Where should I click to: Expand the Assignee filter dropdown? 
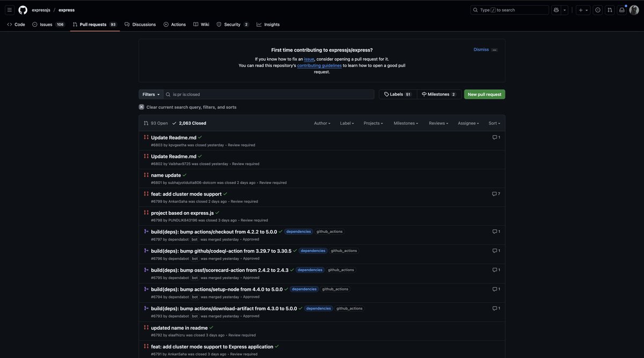(x=469, y=123)
